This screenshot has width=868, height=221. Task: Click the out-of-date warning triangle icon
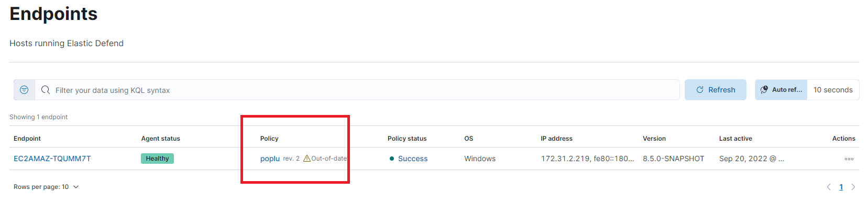(307, 159)
